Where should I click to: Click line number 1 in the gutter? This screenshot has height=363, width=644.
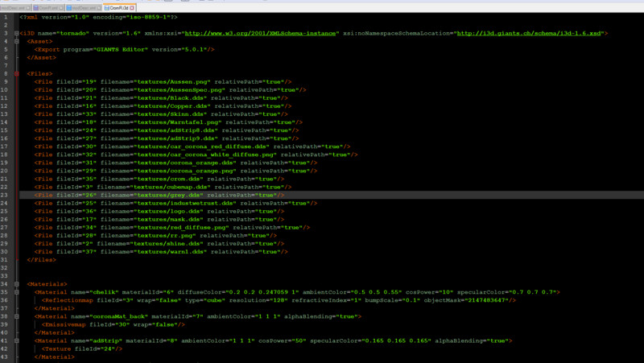tap(5, 16)
